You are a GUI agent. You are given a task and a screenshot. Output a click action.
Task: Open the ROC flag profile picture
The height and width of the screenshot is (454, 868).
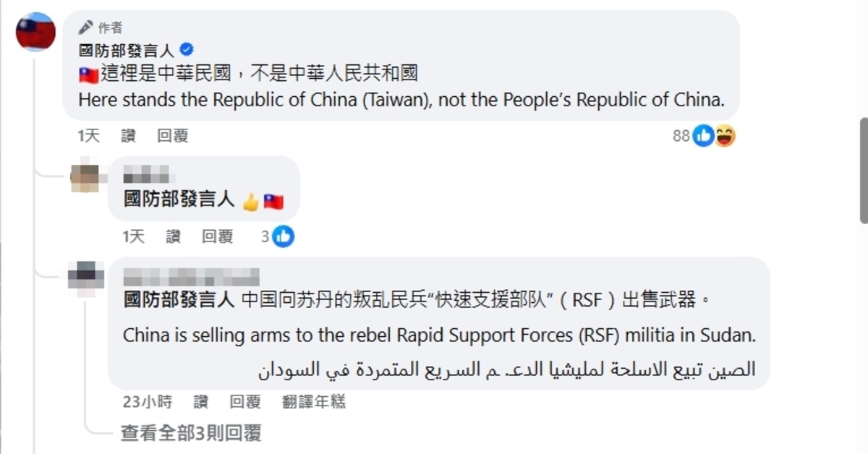point(35,33)
